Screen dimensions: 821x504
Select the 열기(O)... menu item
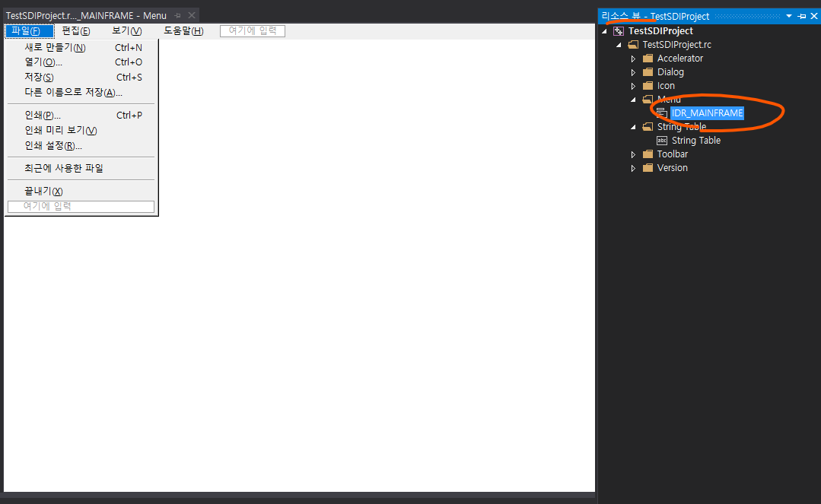[x=81, y=62]
